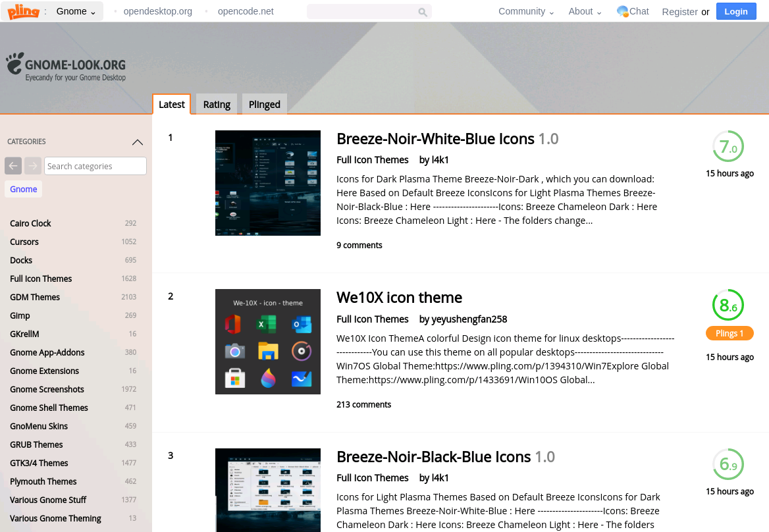Viewport: 769px width, 532px height.
Task: Click the Pling logo
Action: coord(23,11)
